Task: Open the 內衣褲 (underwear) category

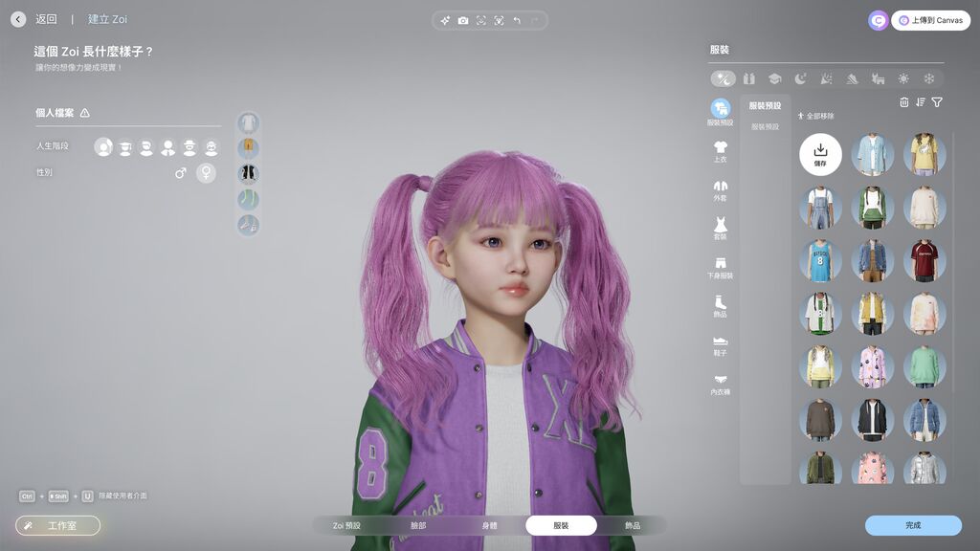Action: click(721, 383)
